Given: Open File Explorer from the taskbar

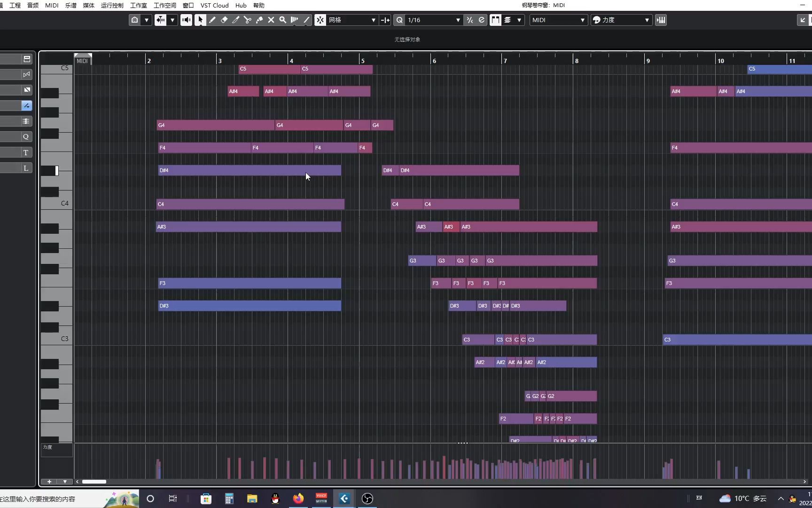Looking at the screenshot, I should click(x=252, y=499).
